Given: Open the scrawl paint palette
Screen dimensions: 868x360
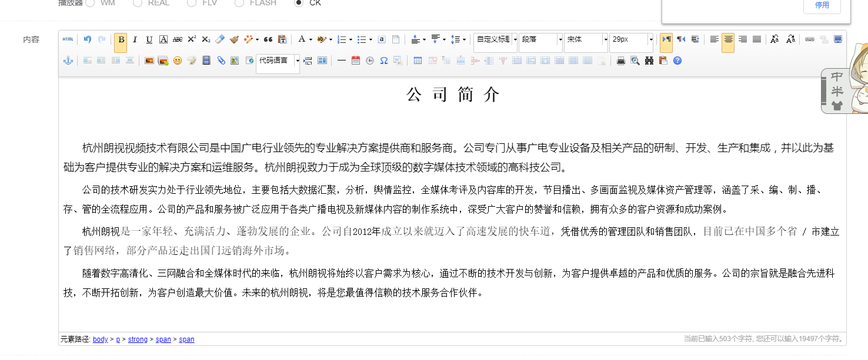Looking at the screenshot, I should [192, 60].
